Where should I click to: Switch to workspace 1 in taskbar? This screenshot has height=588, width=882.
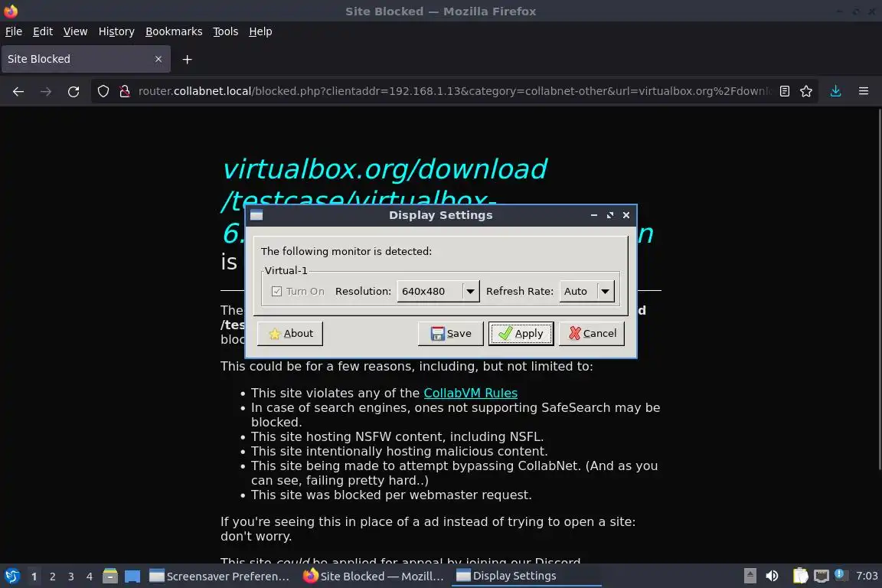click(x=34, y=577)
